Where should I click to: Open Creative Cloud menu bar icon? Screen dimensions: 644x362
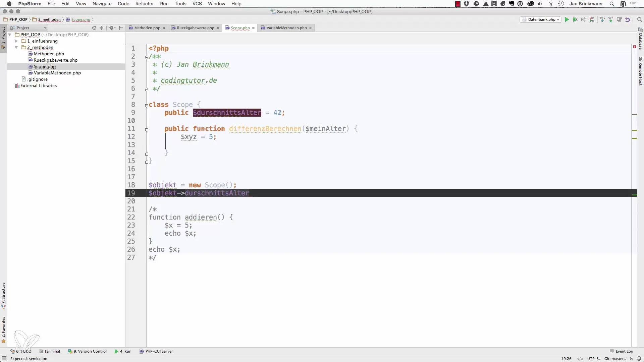(531, 4)
